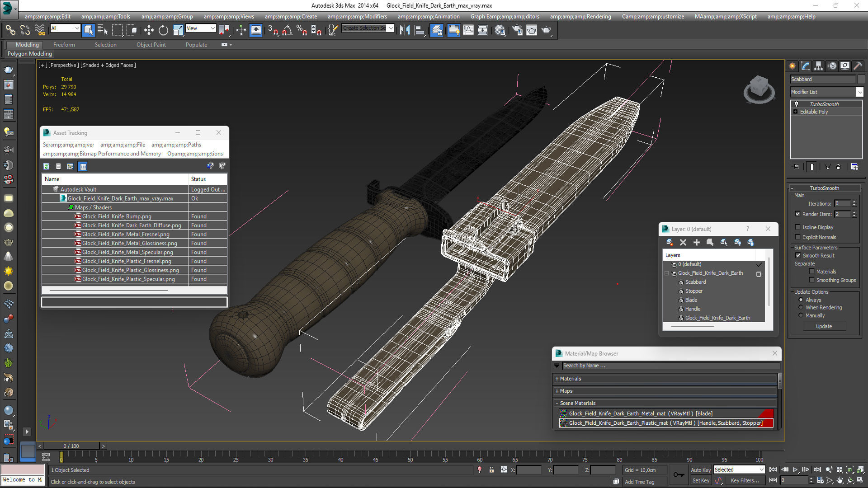Open the reference coordinate View dropdown
The width and height of the screenshot is (868, 488).
tap(201, 28)
